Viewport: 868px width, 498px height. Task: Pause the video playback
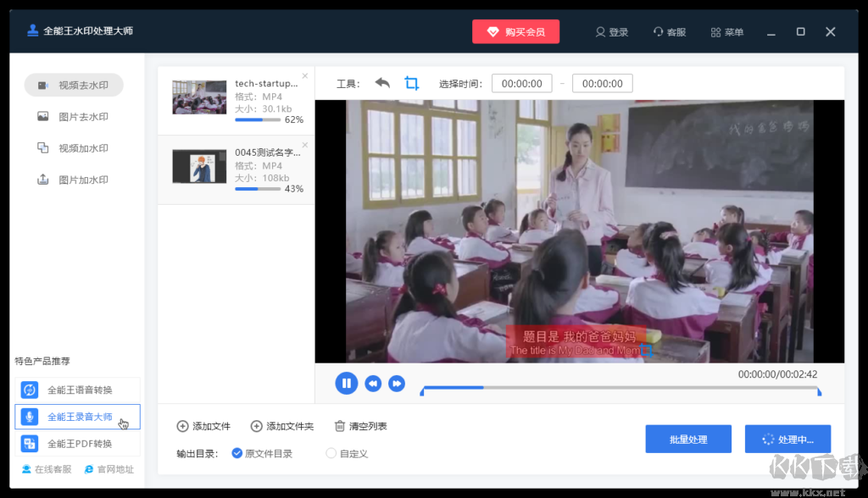click(347, 383)
